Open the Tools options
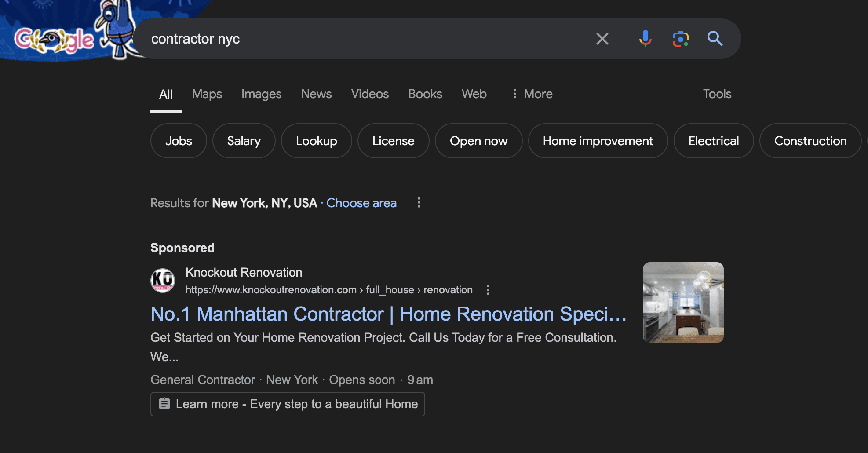The height and width of the screenshot is (453, 868). (x=717, y=94)
